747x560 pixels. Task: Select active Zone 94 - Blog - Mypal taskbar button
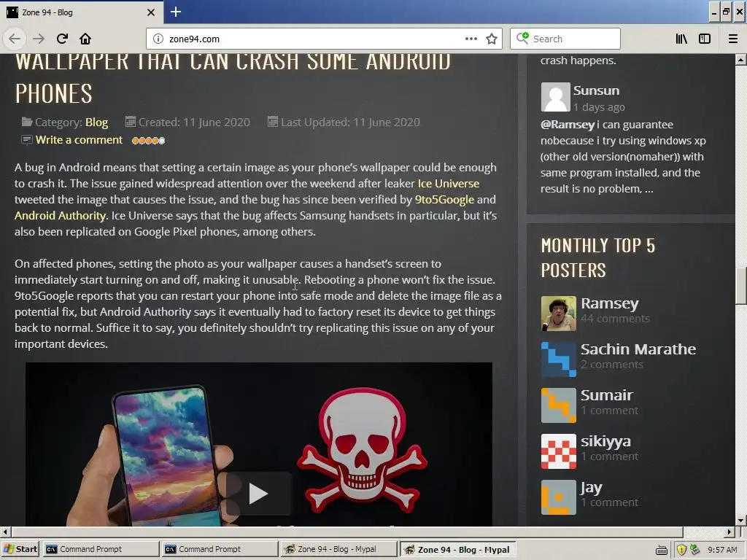click(x=457, y=549)
